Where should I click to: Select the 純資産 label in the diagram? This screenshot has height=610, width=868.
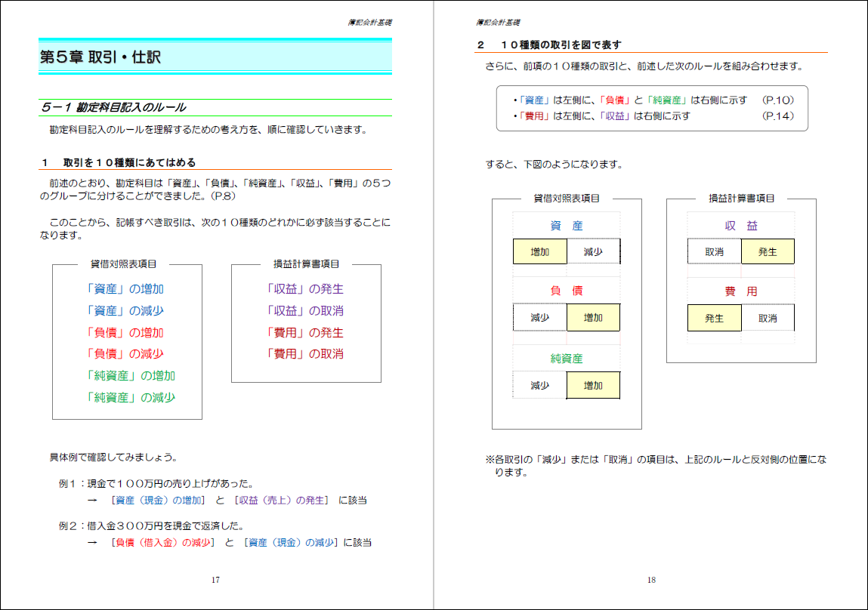pyautogui.click(x=567, y=358)
